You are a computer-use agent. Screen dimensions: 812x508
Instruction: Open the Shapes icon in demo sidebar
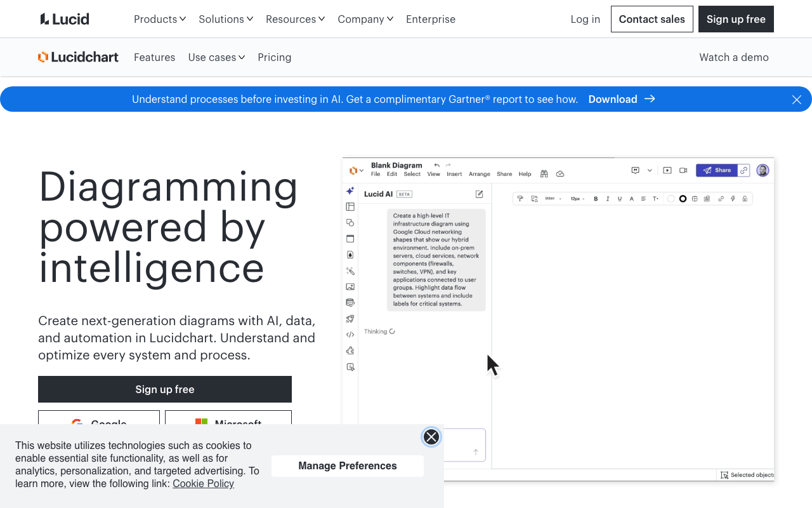point(350,223)
